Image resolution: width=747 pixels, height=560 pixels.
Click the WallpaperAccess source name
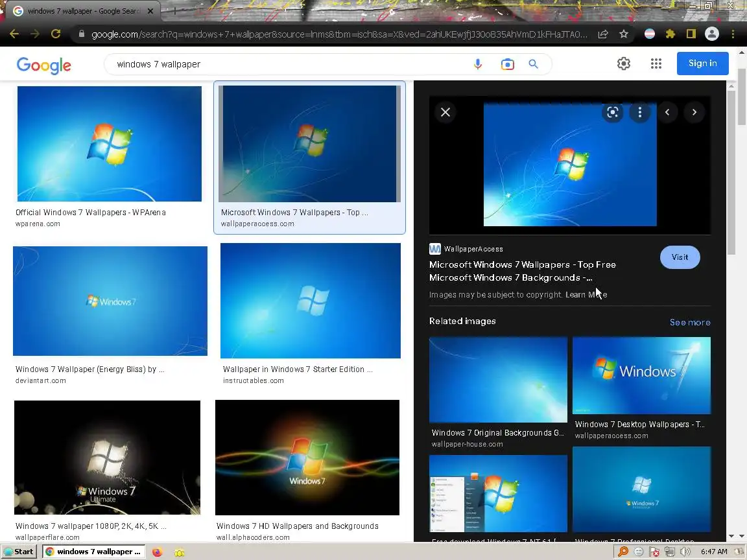point(473,249)
